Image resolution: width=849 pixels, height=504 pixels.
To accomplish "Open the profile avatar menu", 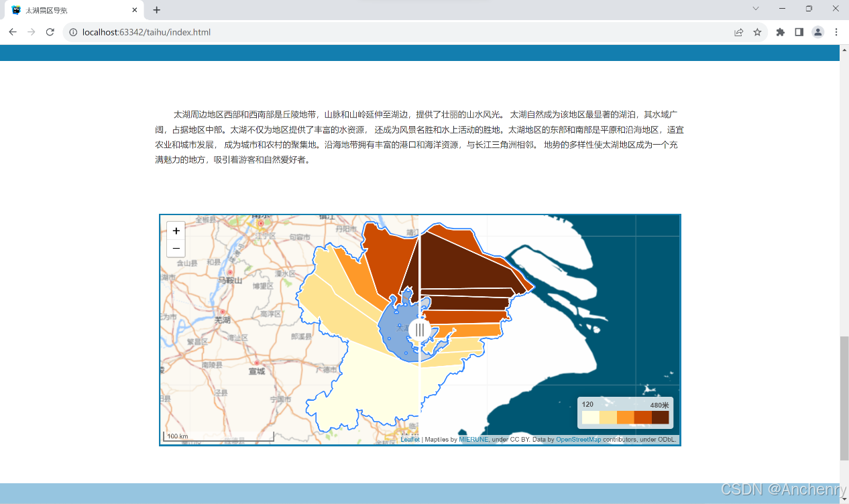I will click(817, 31).
